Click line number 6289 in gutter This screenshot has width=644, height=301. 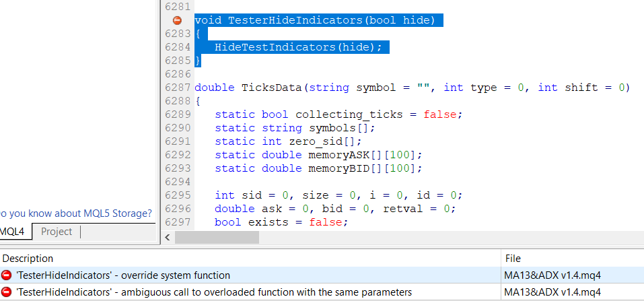[178, 114]
